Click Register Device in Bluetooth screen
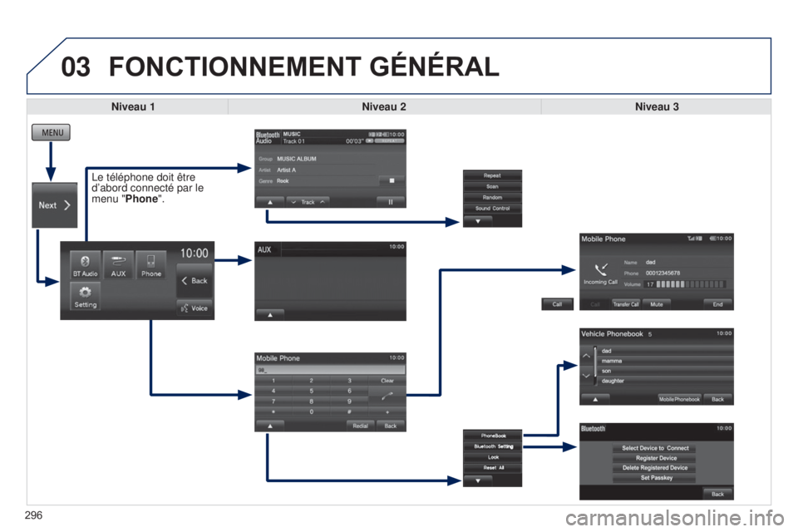The height and width of the screenshot is (532, 798). click(x=656, y=458)
